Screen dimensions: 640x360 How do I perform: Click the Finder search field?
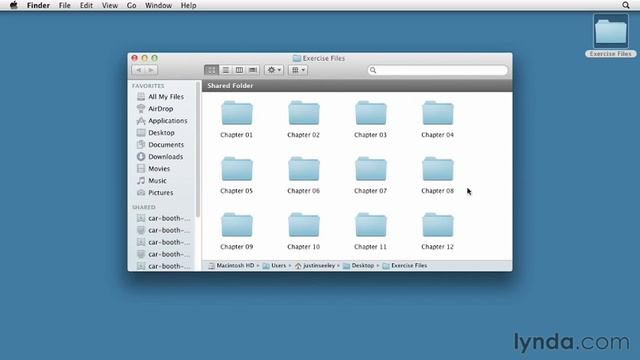coord(438,70)
